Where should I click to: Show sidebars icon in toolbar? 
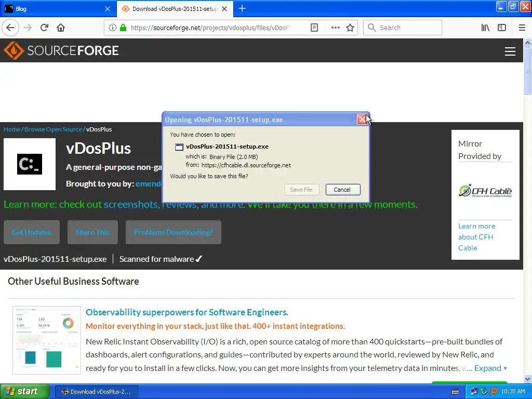502,28
